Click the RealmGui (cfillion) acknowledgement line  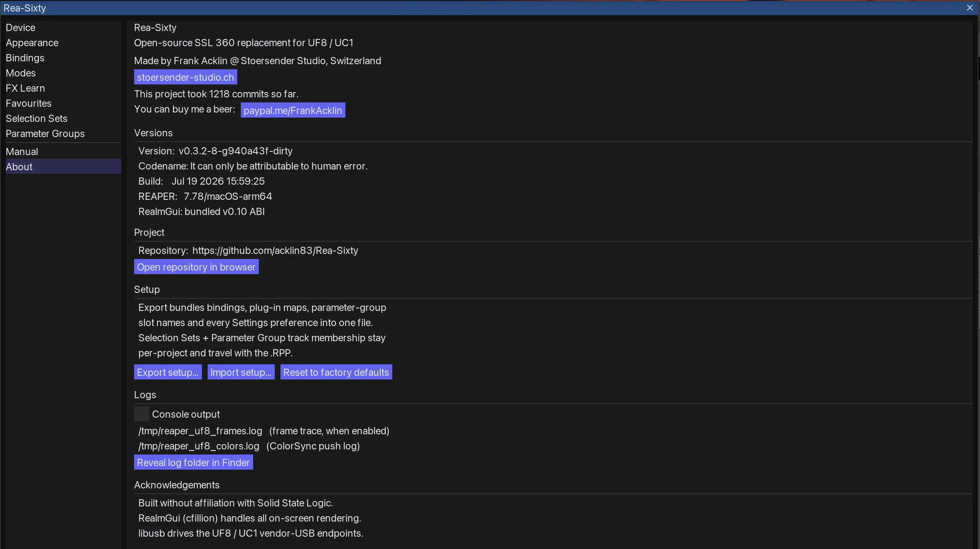point(250,518)
